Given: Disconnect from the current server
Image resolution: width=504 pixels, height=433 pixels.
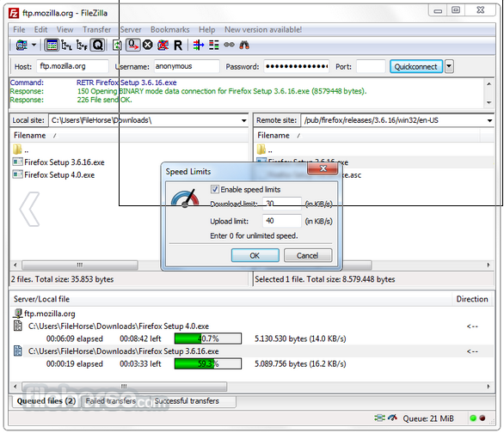Looking at the screenshot, I should pyautogui.click(x=163, y=46).
